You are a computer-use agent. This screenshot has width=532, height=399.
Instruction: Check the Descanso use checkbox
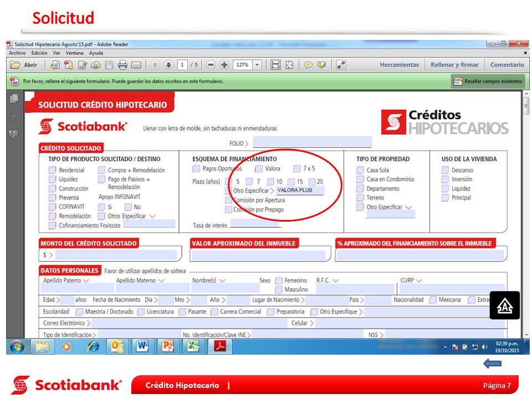[x=445, y=170]
